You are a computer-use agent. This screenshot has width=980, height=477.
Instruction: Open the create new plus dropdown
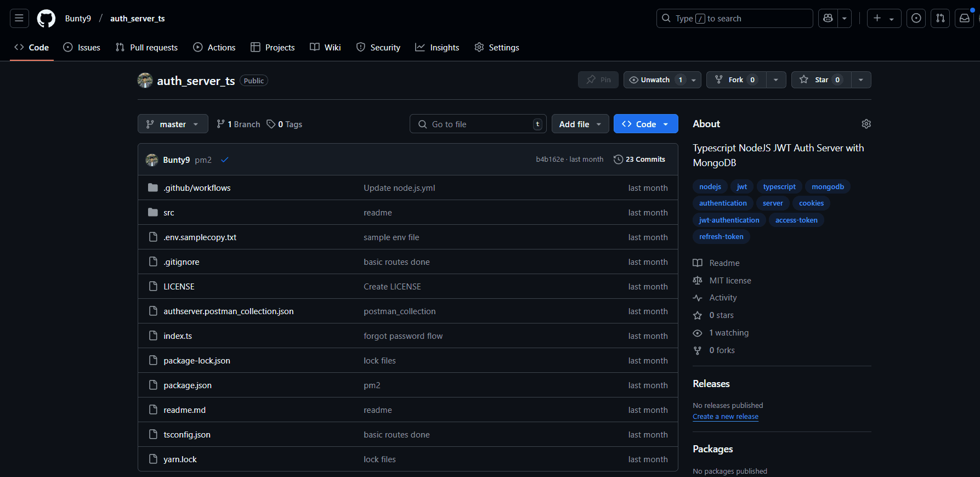point(884,19)
